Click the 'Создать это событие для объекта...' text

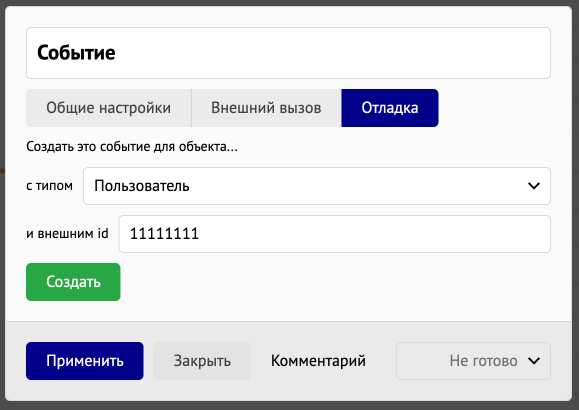coord(132,147)
